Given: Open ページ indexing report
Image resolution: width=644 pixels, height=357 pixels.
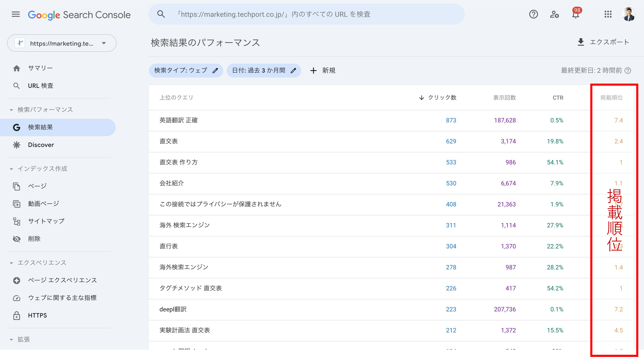Looking at the screenshot, I should point(58,186).
